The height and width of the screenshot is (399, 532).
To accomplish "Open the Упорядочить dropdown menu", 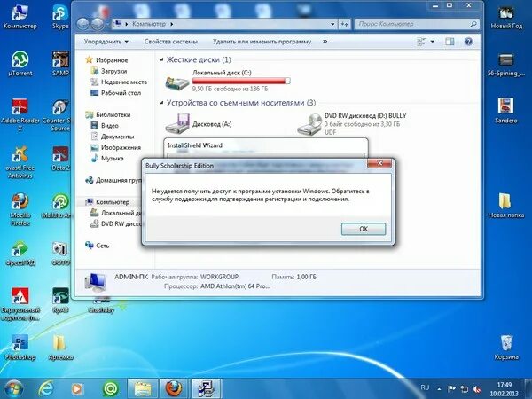I will (x=106, y=42).
